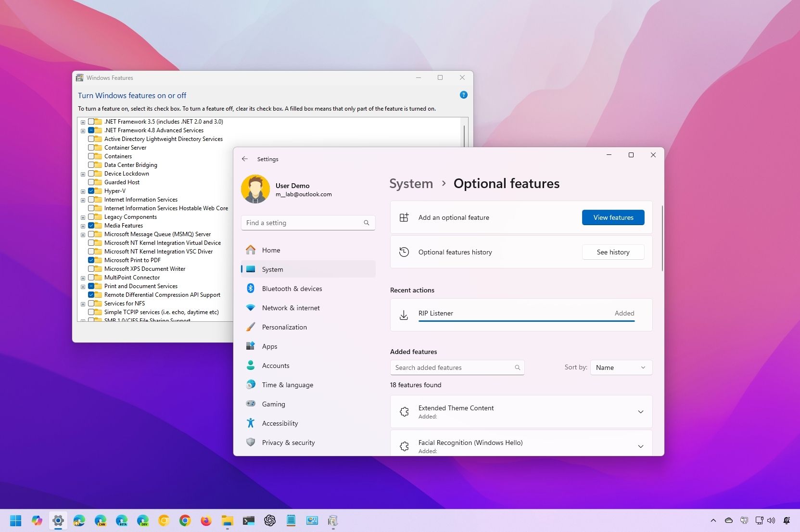Click the Gaming controller icon

(251, 404)
